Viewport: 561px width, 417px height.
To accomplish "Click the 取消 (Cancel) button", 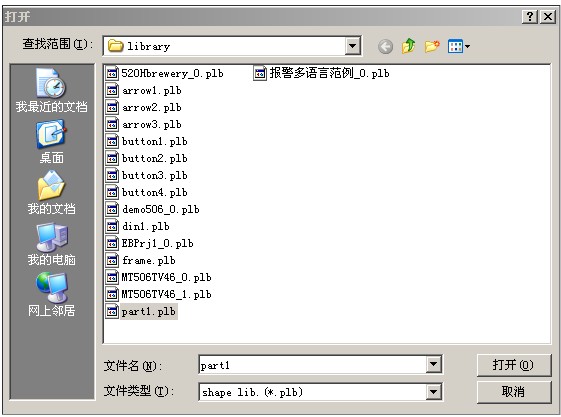I will pos(513,392).
